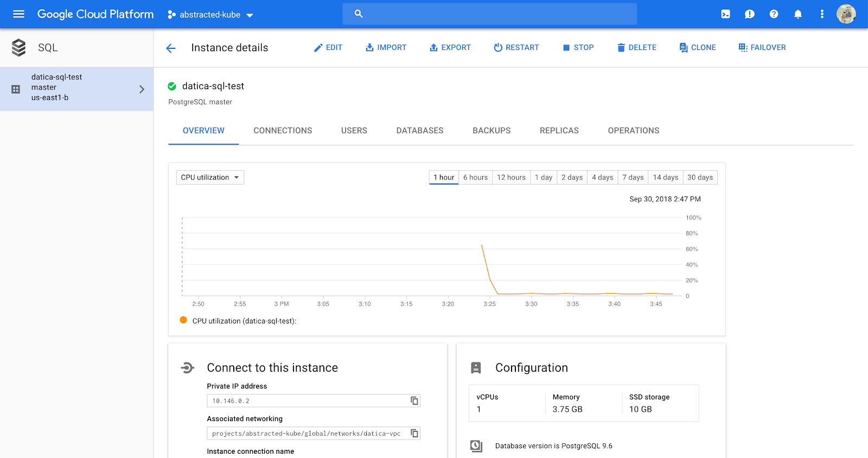Click the Google Cloud Platform logo
Image resolution: width=868 pixels, height=458 pixels.
coord(95,14)
